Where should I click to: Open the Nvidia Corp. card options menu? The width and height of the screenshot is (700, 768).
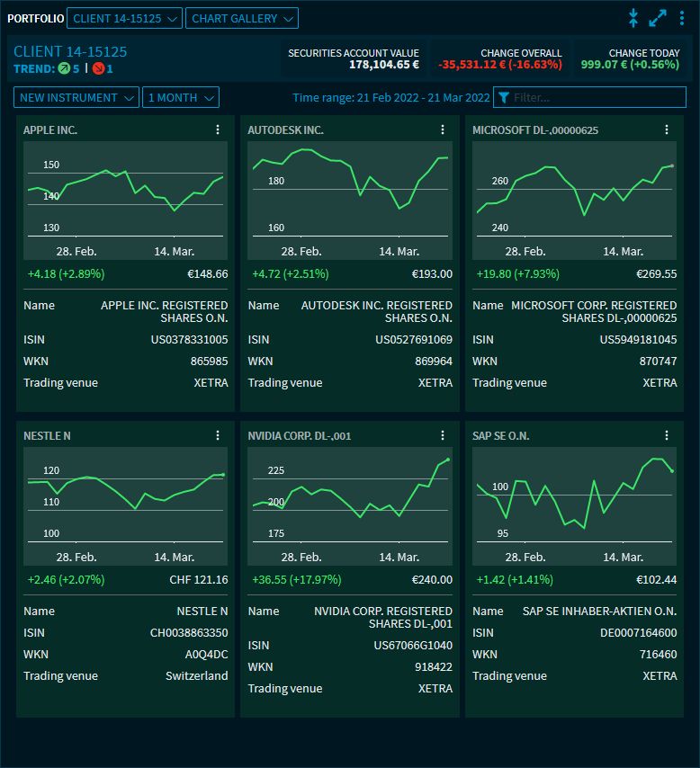pos(442,435)
